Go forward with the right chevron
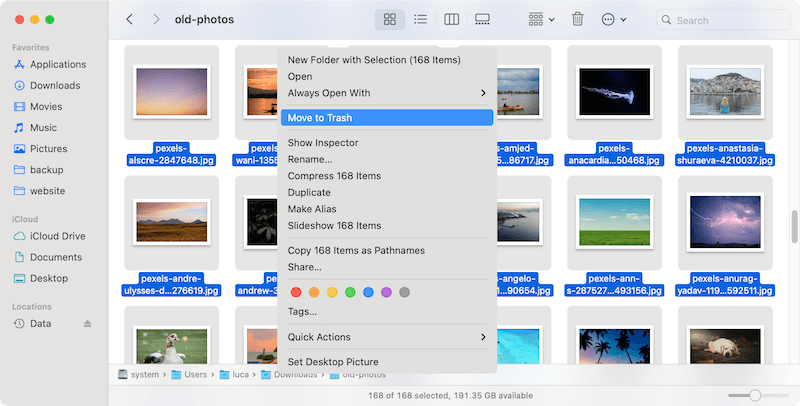The image size is (800, 406). (x=156, y=19)
